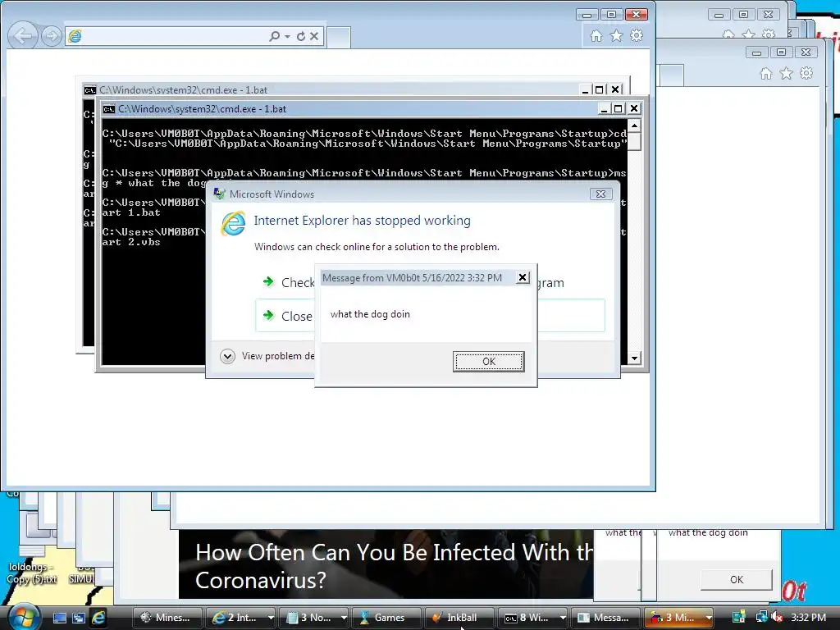
Task: Open the search dropdown arrow in the address bar
Action: pos(288,36)
